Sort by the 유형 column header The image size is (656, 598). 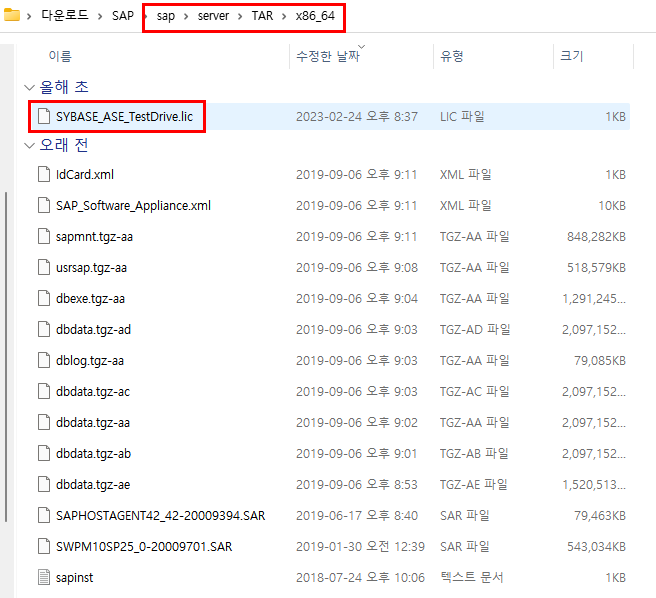452,56
